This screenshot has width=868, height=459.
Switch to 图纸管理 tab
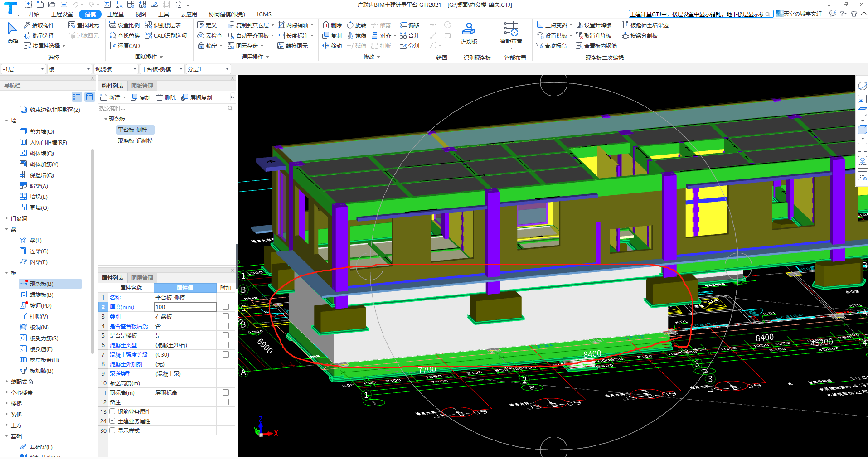142,86
